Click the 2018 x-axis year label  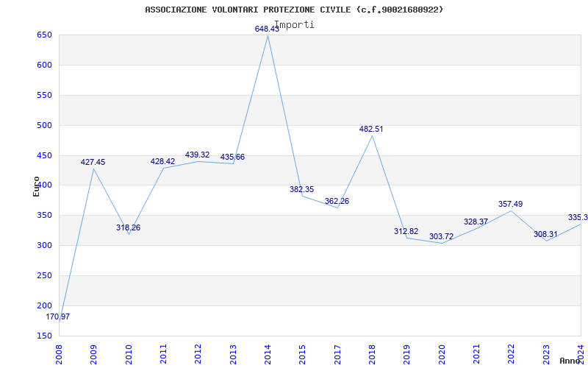(x=372, y=355)
